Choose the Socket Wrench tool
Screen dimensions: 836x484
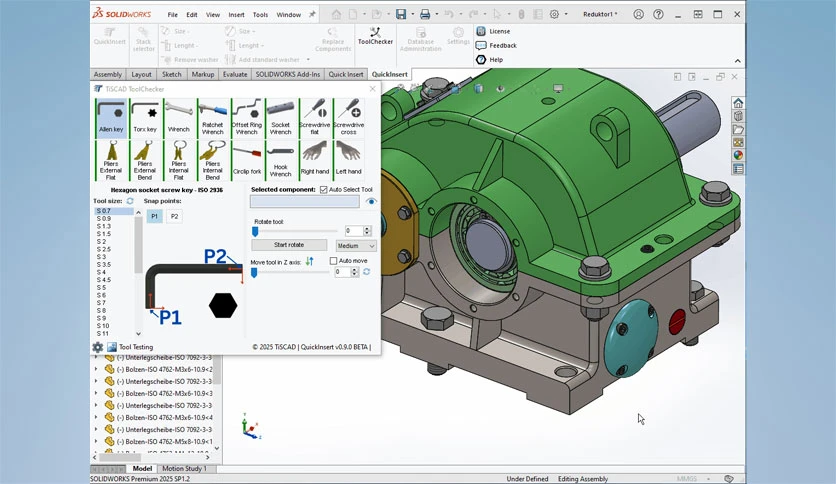(280, 118)
